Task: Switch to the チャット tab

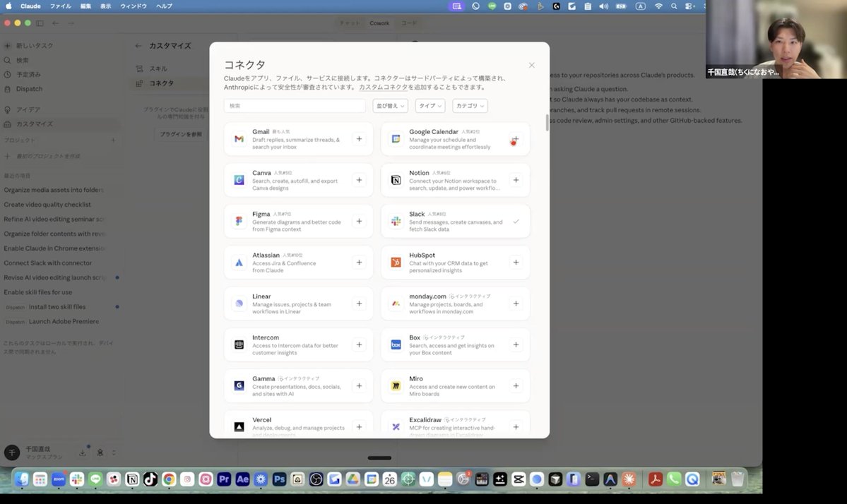Action: [x=350, y=23]
